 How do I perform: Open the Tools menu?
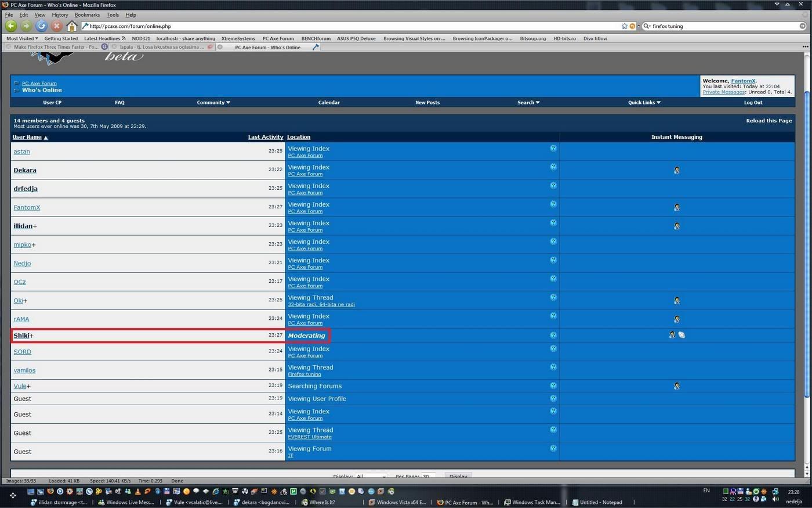[x=113, y=15]
